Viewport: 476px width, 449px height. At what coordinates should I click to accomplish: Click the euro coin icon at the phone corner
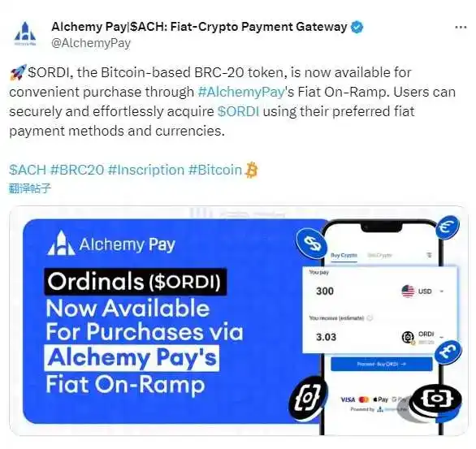pyautogui.click(x=448, y=227)
